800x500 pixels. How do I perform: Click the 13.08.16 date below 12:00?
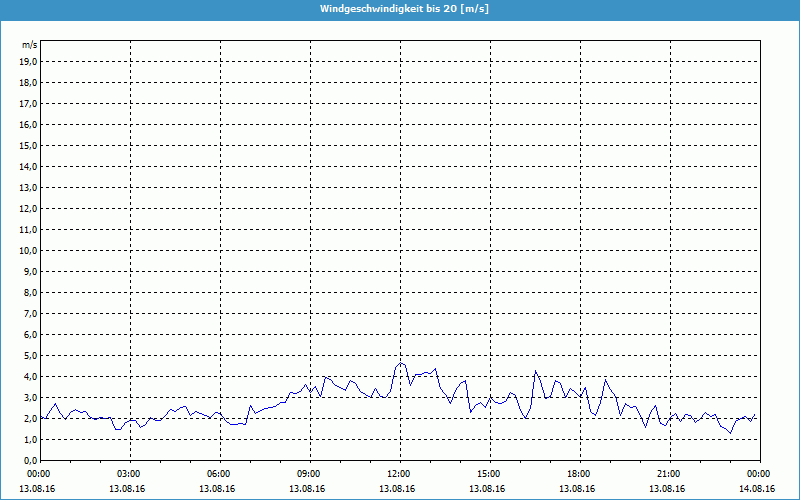(x=397, y=489)
